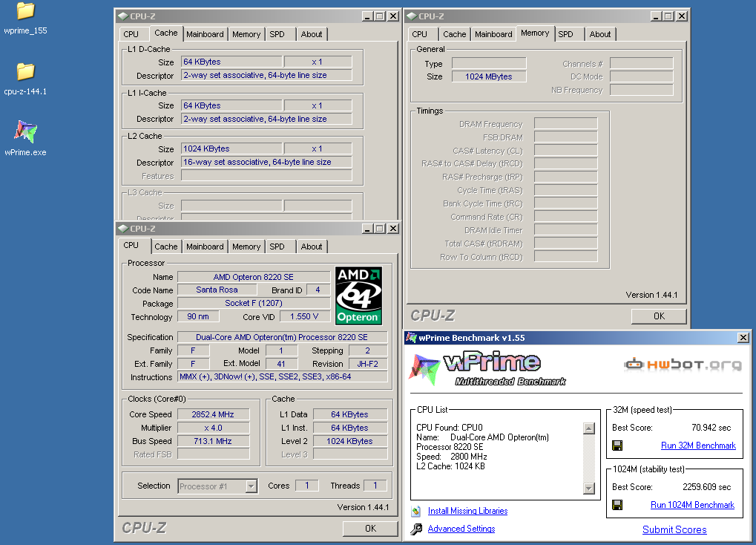
Task: Click the L2 descriptor 16-way set associative text
Action: pos(266,162)
